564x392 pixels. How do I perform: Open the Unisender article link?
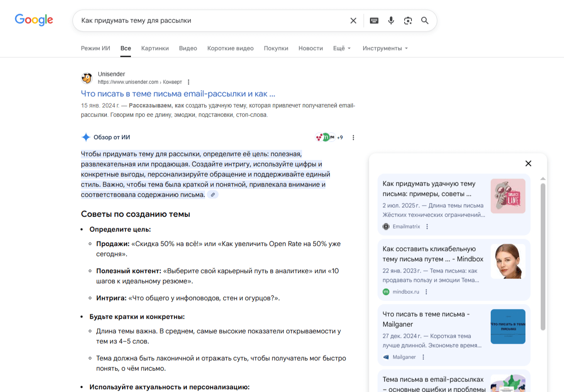click(178, 93)
